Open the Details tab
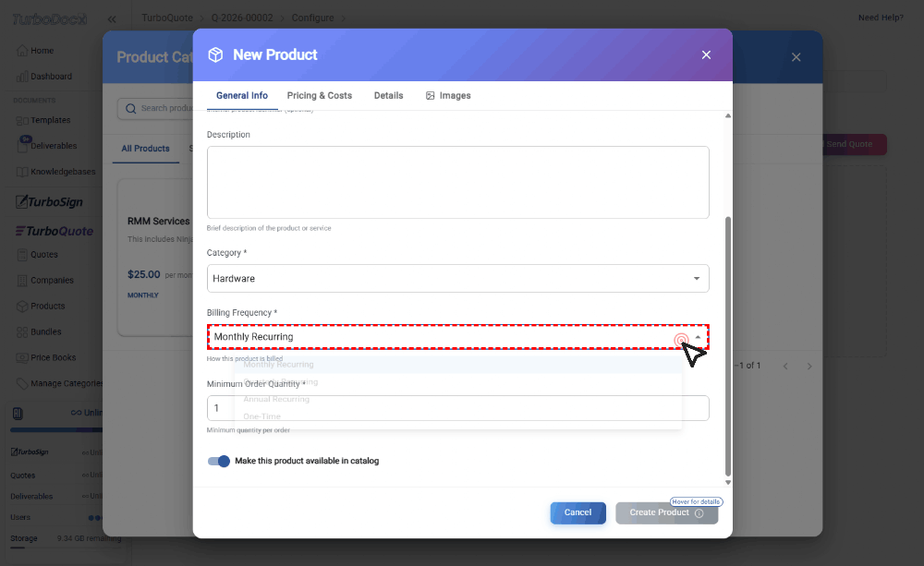Screen dimensions: 924x566 [388, 95]
